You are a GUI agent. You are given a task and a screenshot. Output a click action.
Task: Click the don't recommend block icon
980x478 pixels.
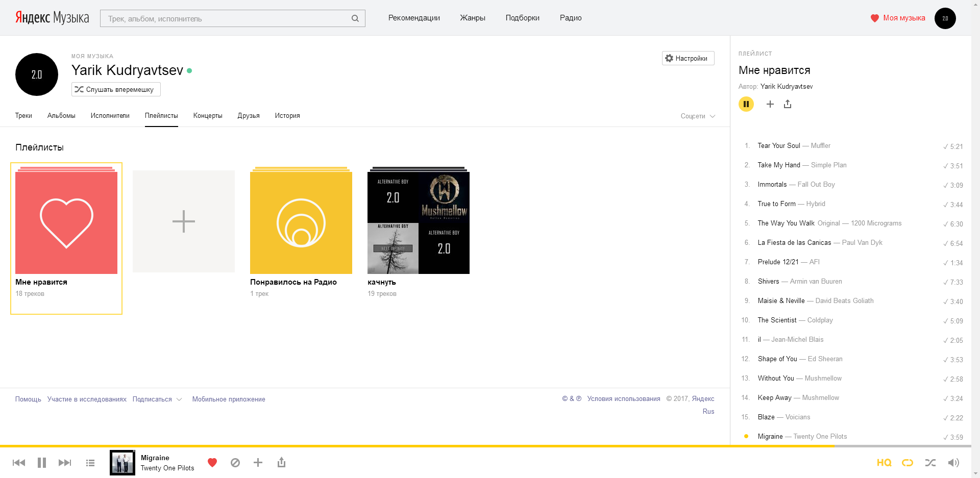(x=235, y=463)
